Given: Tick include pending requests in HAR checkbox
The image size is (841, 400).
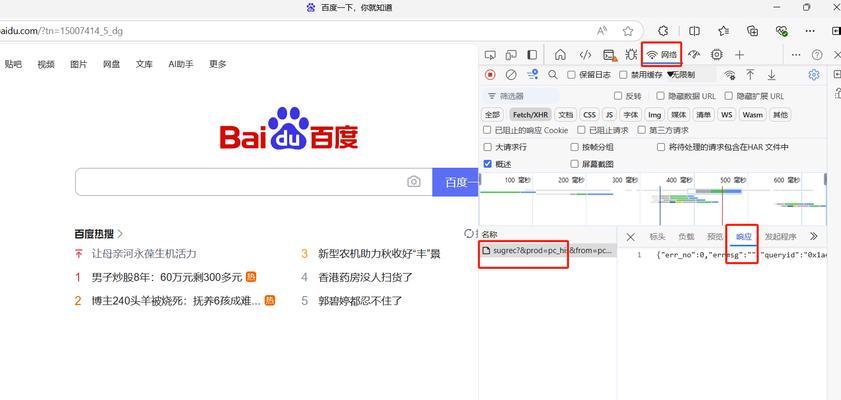Looking at the screenshot, I should tap(661, 147).
